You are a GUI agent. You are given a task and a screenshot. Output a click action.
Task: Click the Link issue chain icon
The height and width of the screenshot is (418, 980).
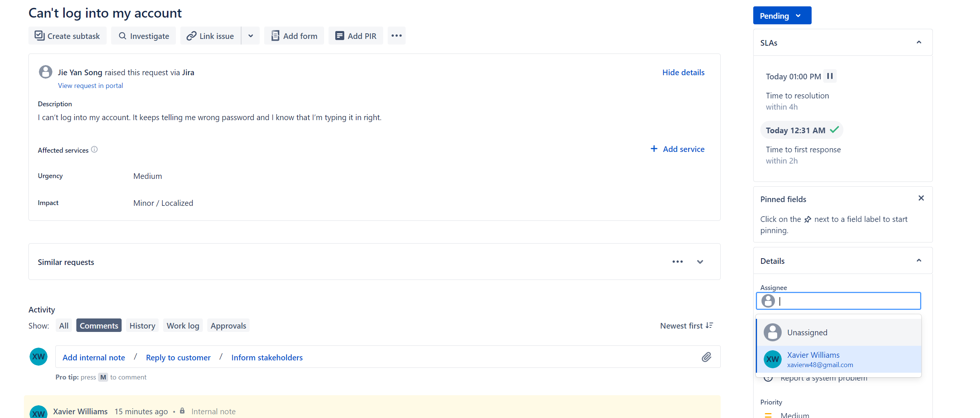click(x=191, y=36)
